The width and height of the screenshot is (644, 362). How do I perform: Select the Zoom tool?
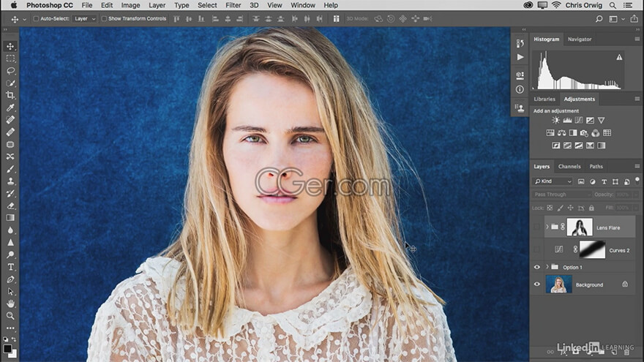pyautogui.click(x=10, y=316)
